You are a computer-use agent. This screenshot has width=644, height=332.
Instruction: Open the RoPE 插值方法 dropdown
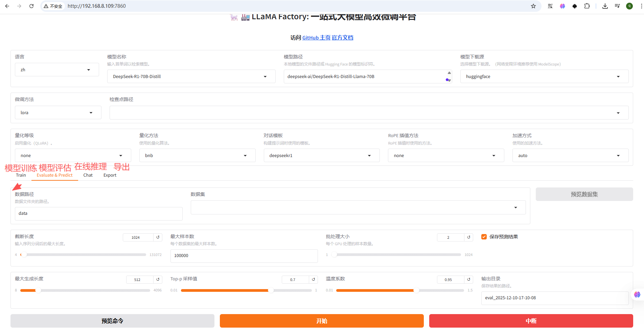(446, 155)
